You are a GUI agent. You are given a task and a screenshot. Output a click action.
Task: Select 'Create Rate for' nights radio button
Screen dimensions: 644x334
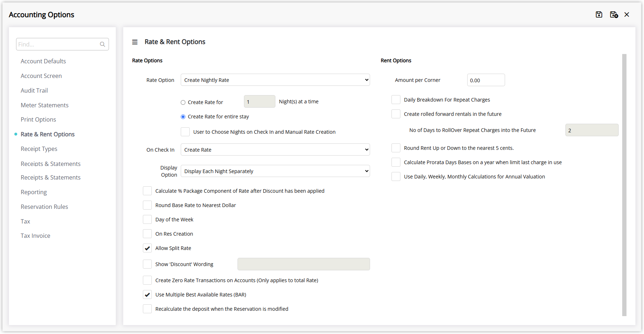[183, 102]
